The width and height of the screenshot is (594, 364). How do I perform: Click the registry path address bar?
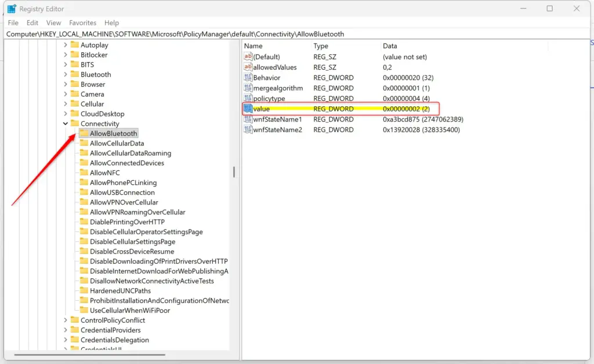click(x=297, y=34)
